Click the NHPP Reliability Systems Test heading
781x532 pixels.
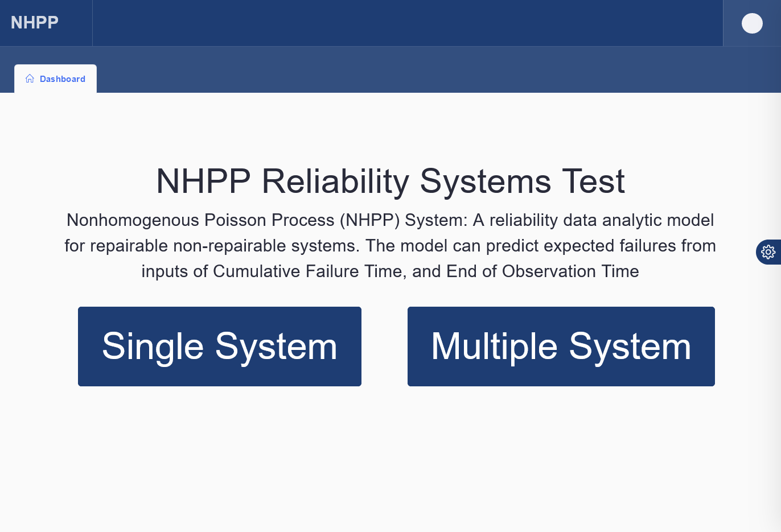[x=389, y=181]
